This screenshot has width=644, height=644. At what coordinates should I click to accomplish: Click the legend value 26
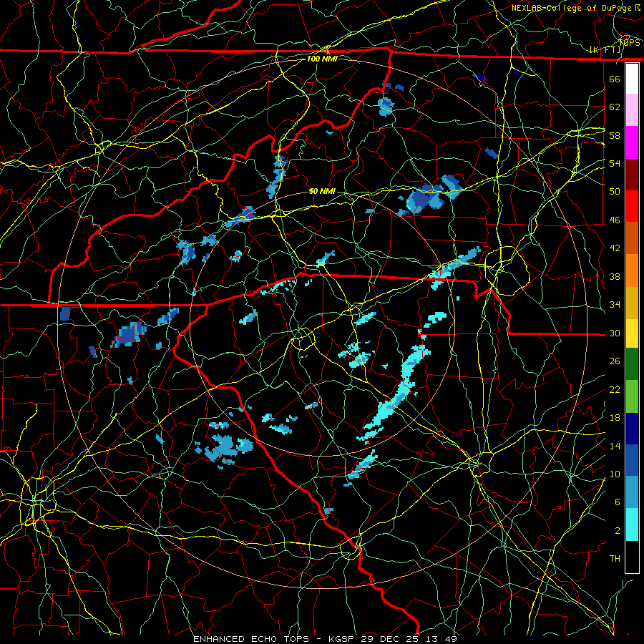coord(615,361)
